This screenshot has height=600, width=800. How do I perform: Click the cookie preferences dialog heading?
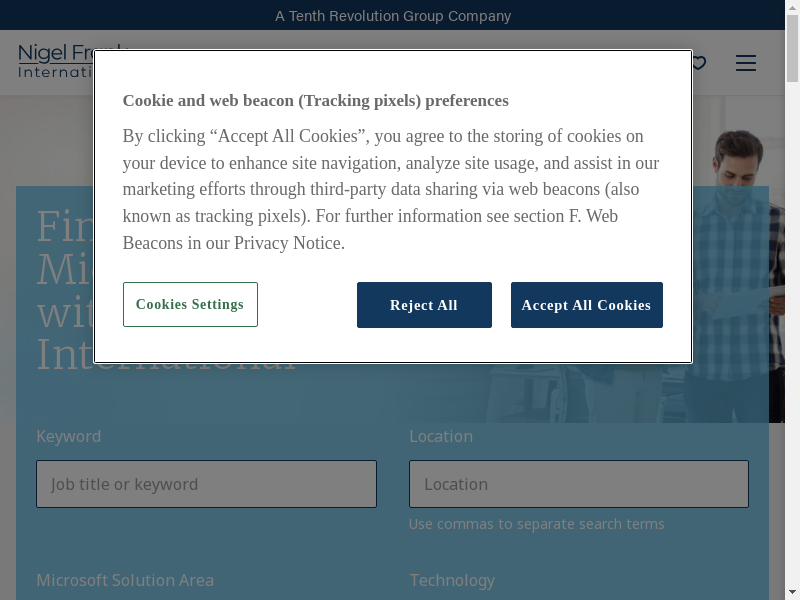point(315,101)
